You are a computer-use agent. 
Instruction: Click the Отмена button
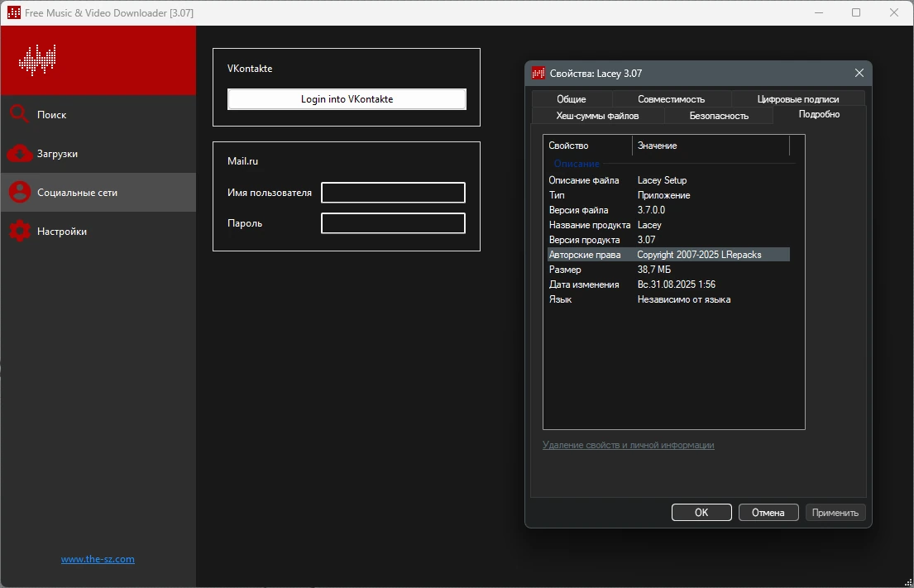click(x=768, y=512)
